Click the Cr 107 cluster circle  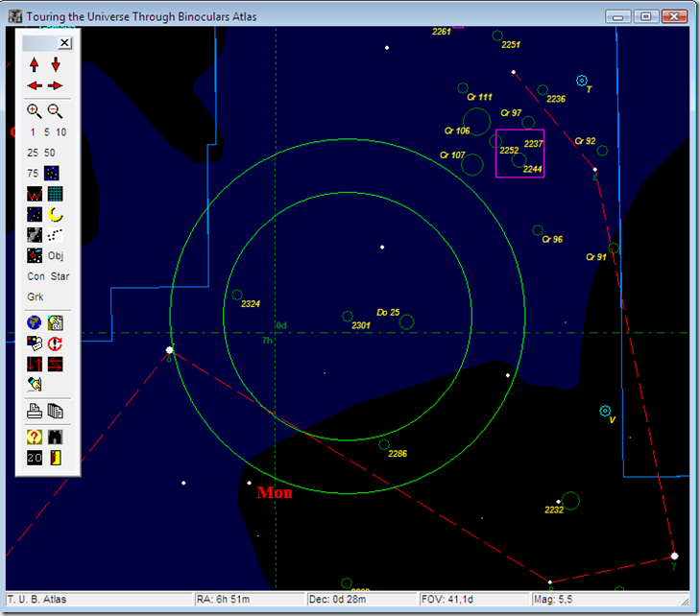pyautogui.click(x=471, y=165)
